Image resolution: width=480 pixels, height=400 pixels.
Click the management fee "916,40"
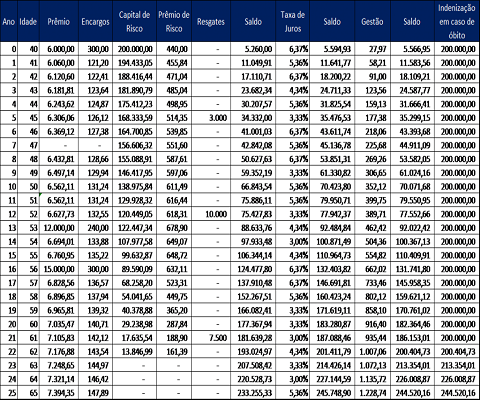click(x=376, y=324)
